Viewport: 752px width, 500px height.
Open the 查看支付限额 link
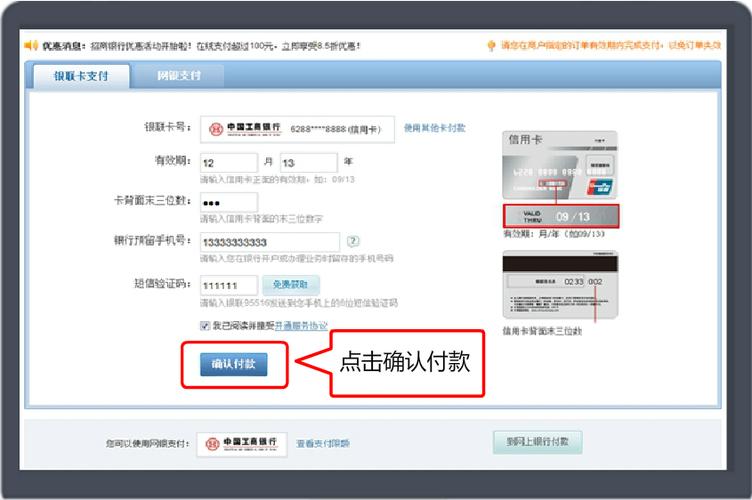[x=323, y=444]
